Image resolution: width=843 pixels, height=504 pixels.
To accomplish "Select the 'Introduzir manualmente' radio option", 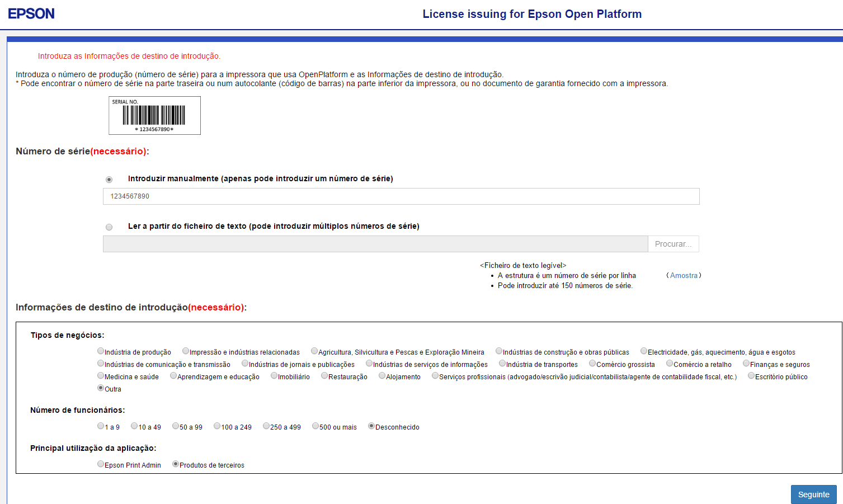I will coord(109,180).
